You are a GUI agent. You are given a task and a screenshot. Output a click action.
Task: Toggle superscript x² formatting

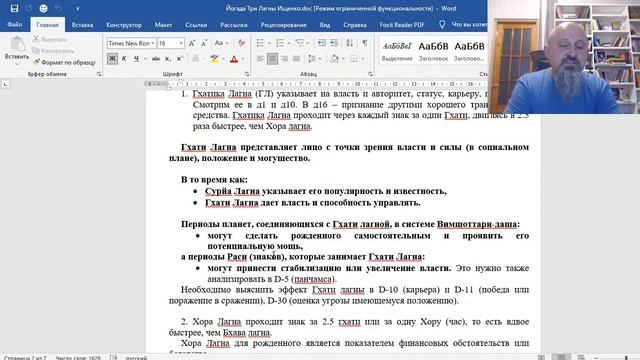point(180,59)
